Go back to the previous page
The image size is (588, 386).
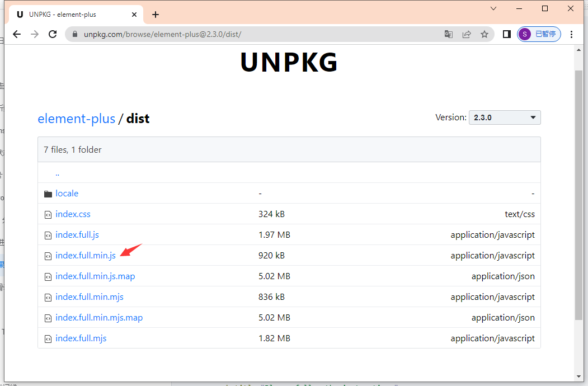coord(16,34)
